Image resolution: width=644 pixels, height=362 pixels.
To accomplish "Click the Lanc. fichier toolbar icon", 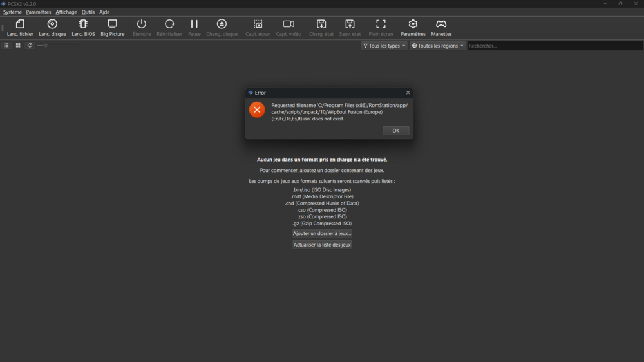I will [20, 28].
